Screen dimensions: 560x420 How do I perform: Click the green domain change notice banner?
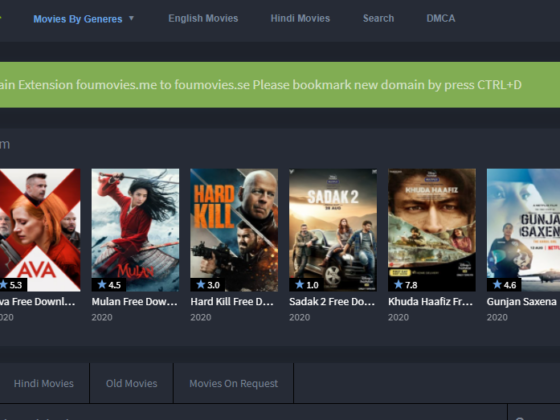point(280,85)
